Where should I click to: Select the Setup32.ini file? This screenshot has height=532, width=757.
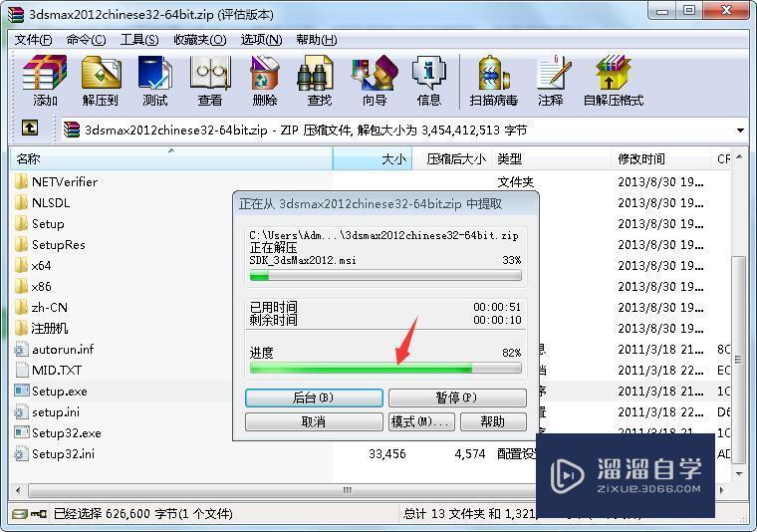(x=55, y=453)
